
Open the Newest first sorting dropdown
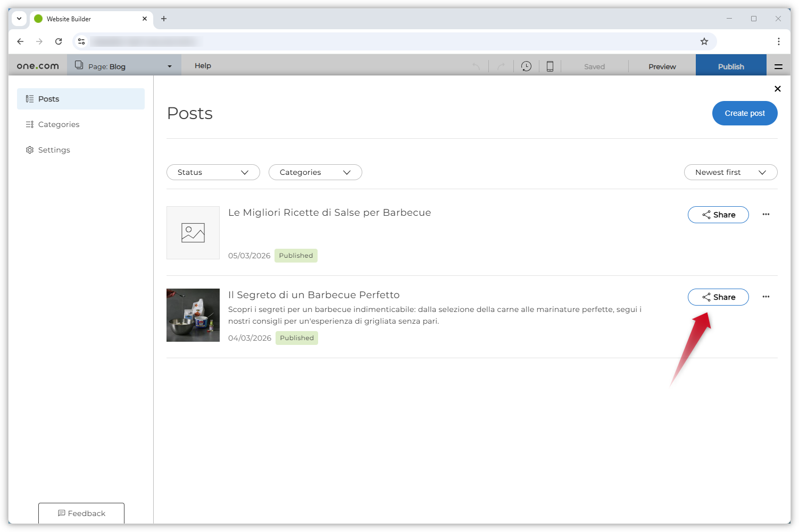(730, 172)
